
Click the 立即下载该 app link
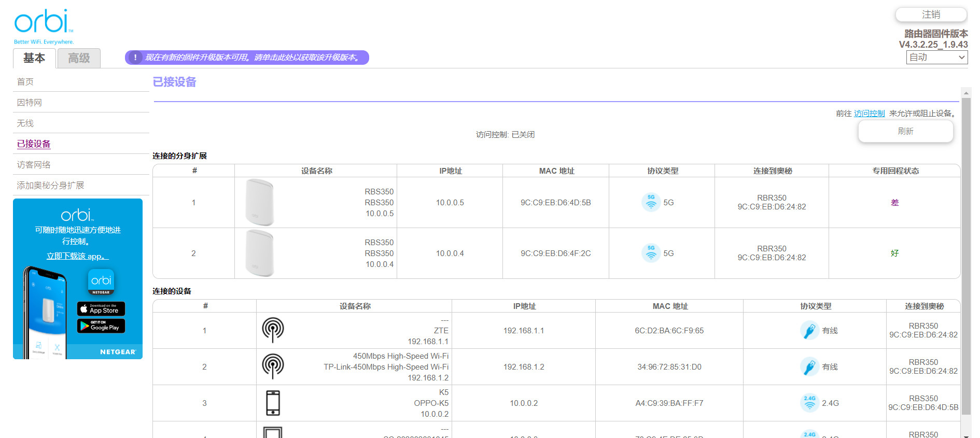tap(77, 256)
